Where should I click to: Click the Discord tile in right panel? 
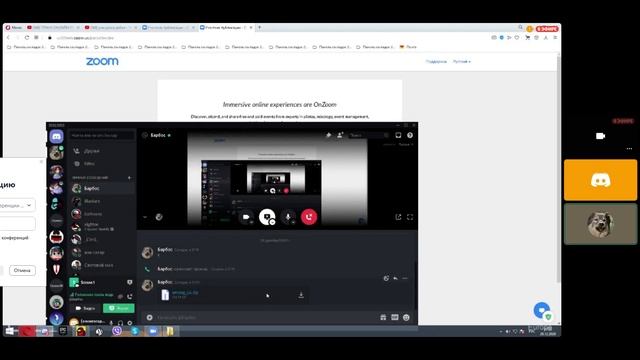point(600,180)
